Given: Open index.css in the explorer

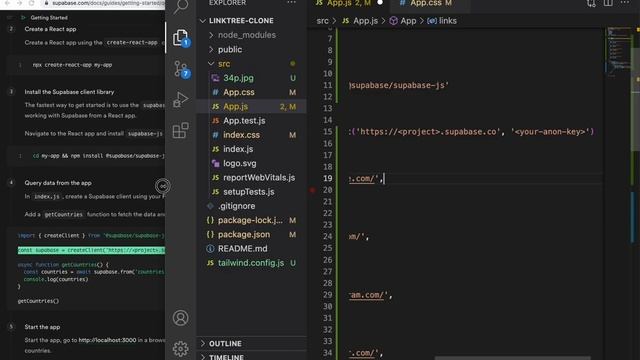Looking at the screenshot, I should click(241, 135).
